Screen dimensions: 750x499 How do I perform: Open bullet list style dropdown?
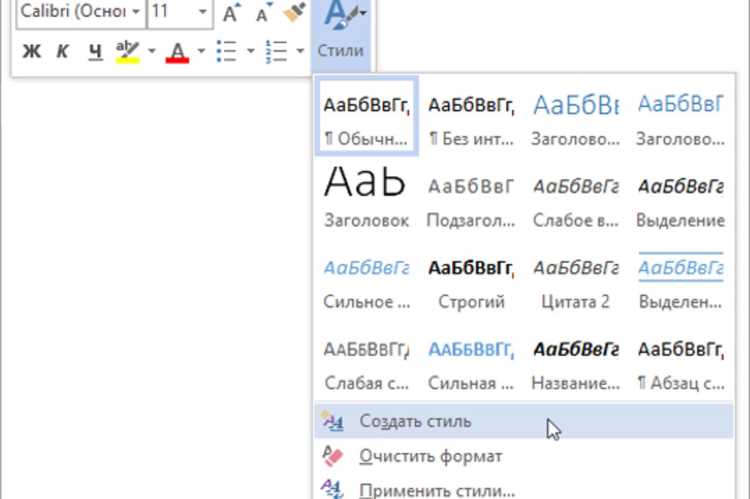(x=250, y=51)
